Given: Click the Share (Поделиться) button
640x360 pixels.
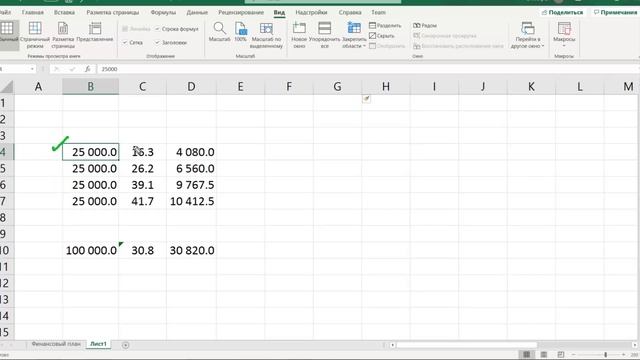Looking at the screenshot, I should pyautogui.click(x=562, y=13).
